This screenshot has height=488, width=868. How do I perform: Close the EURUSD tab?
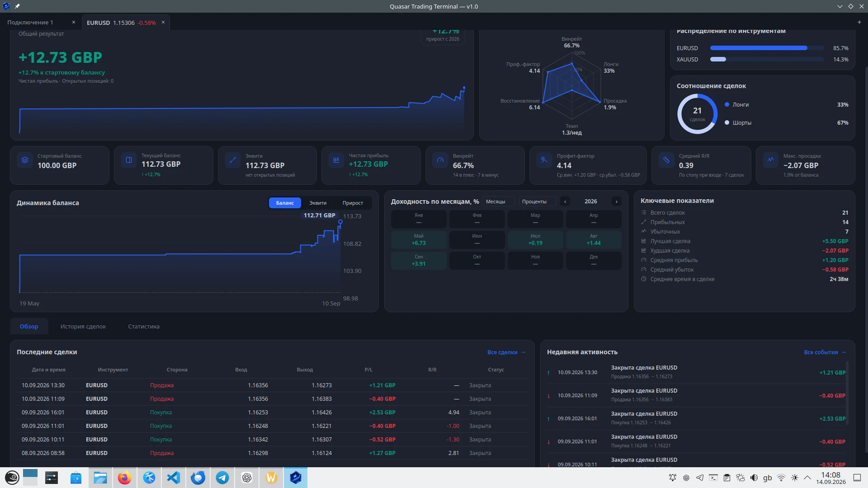point(163,22)
